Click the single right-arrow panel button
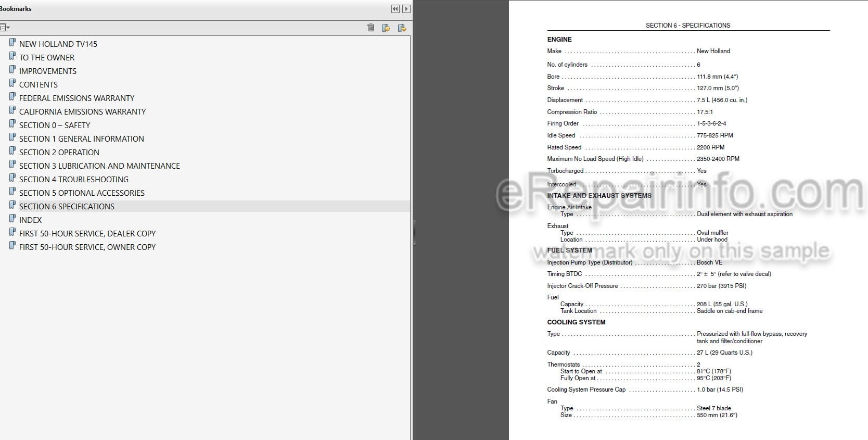The width and height of the screenshot is (868, 440). pos(406,9)
